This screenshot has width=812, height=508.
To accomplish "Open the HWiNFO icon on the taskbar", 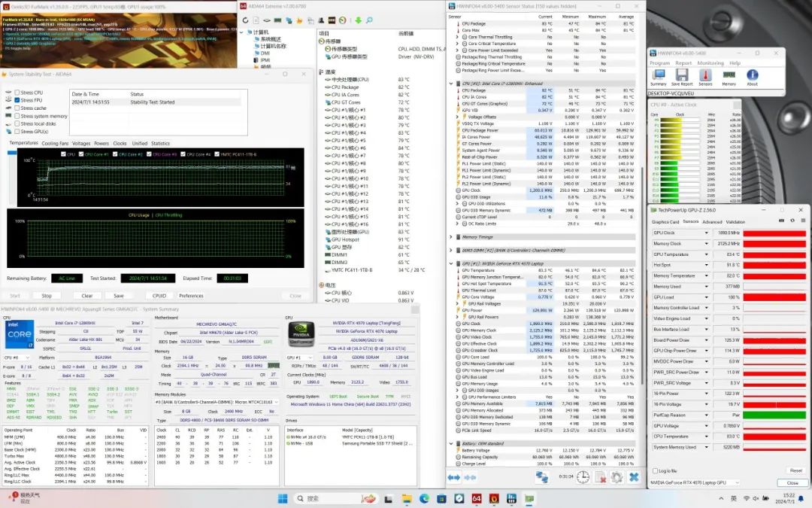I will 512,498.
